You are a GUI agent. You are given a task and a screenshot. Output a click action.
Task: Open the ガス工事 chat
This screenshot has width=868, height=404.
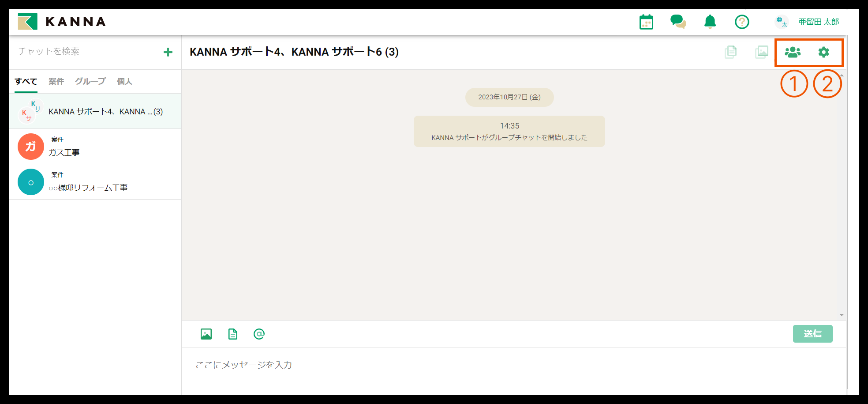pyautogui.click(x=95, y=147)
